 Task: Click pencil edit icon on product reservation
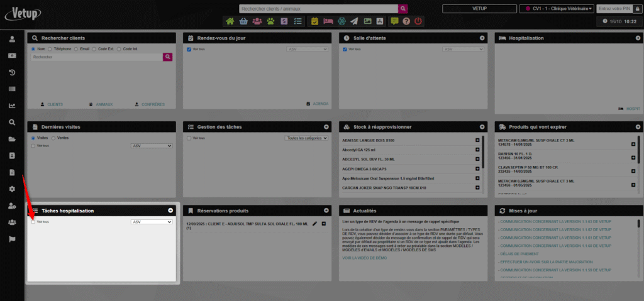314,224
